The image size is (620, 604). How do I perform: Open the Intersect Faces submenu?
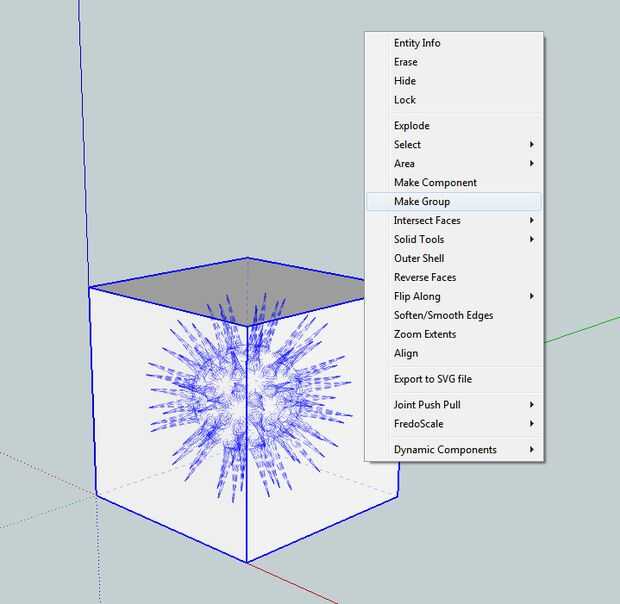coord(454,221)
